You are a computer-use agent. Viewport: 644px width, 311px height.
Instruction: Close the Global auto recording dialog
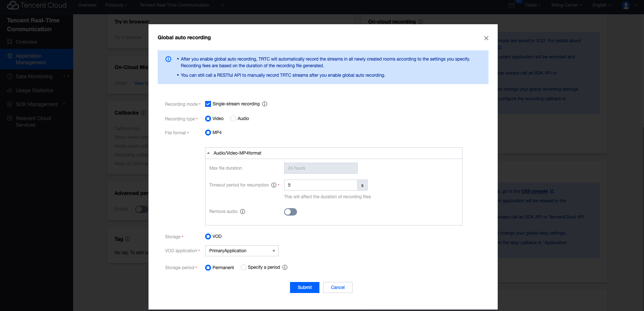click(x=486, y=38)
